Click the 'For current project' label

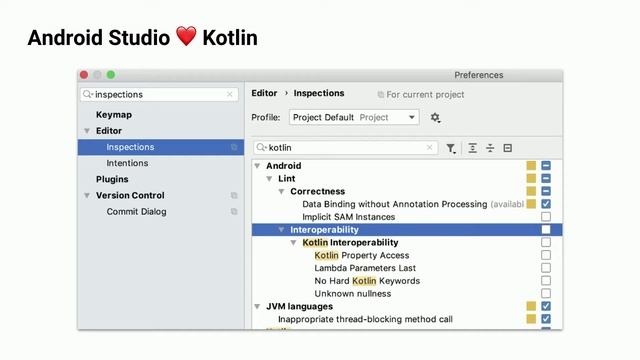[425, 95]
